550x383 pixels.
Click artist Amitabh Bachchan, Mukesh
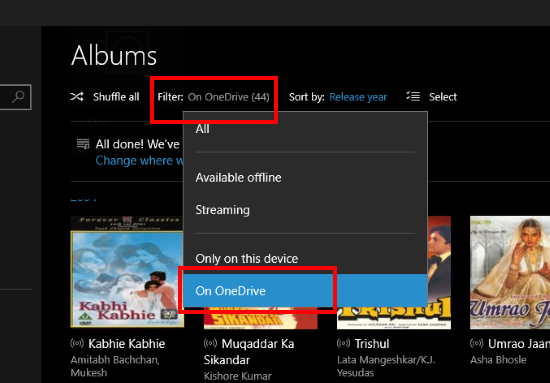115,366
